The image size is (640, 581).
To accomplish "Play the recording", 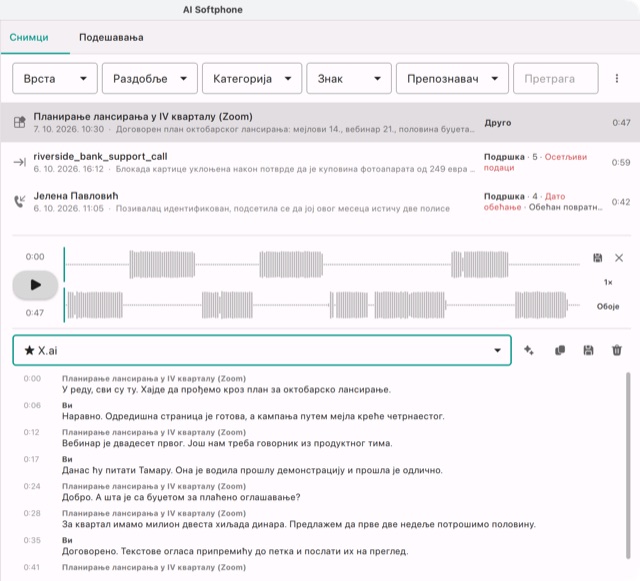I will [x=35, y=285].
